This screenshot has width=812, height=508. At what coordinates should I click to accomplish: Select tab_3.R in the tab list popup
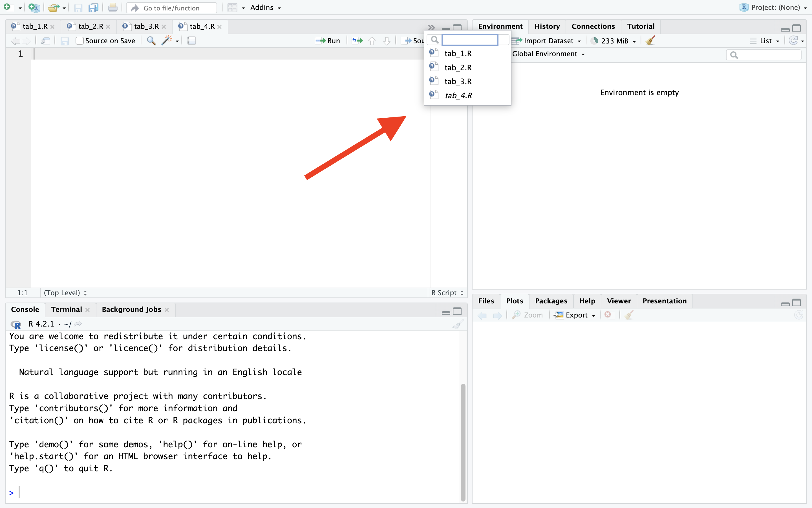click(467, 81)
